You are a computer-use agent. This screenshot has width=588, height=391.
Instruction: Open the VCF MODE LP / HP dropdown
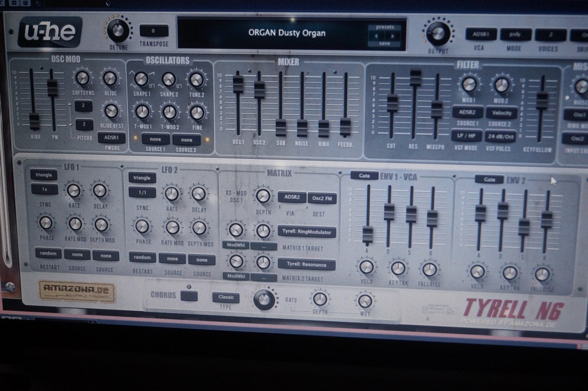pos(466,136)
